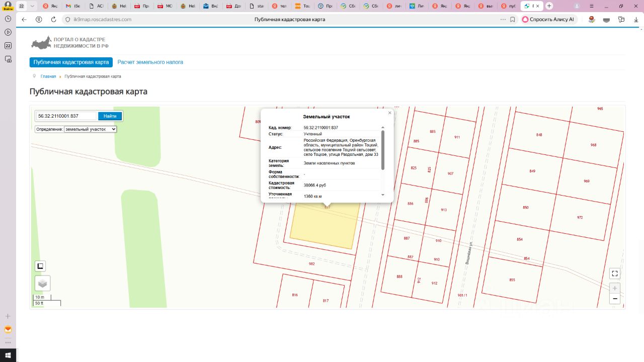Open the tab count button showing 22
Screen dimensions: 644x362
point(22,6)
